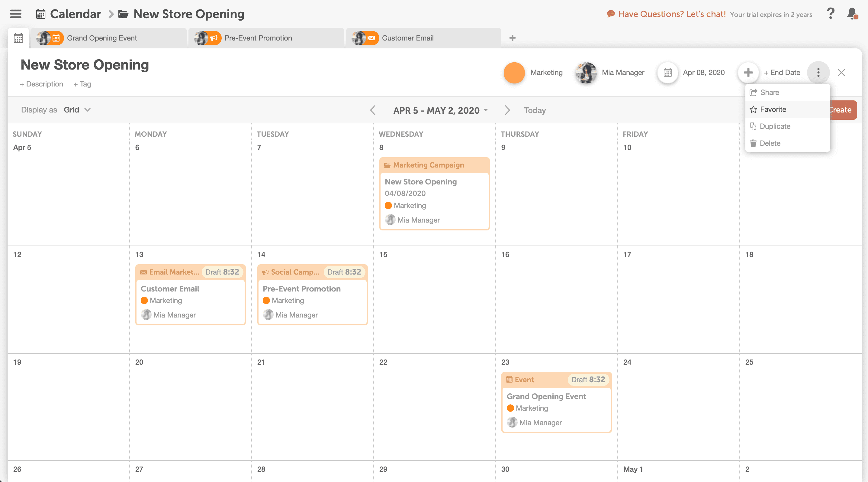Click the plus icon beside End Date
This screenshot has height=482, width=868.
[x=748, y=73]
